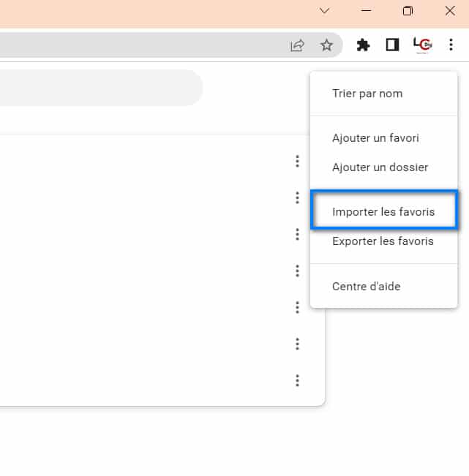Restore down the browser window
This screenshot has height=476, width=469.
(408, 11)
